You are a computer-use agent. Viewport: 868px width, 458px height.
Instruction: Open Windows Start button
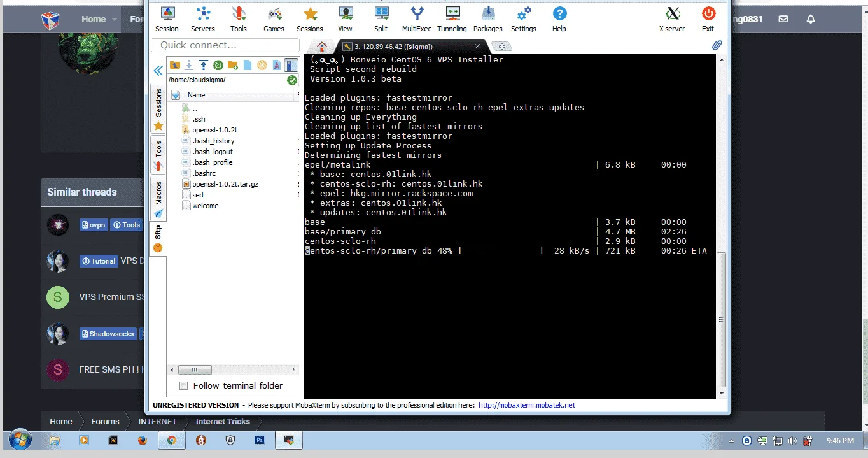click(20, 440)
